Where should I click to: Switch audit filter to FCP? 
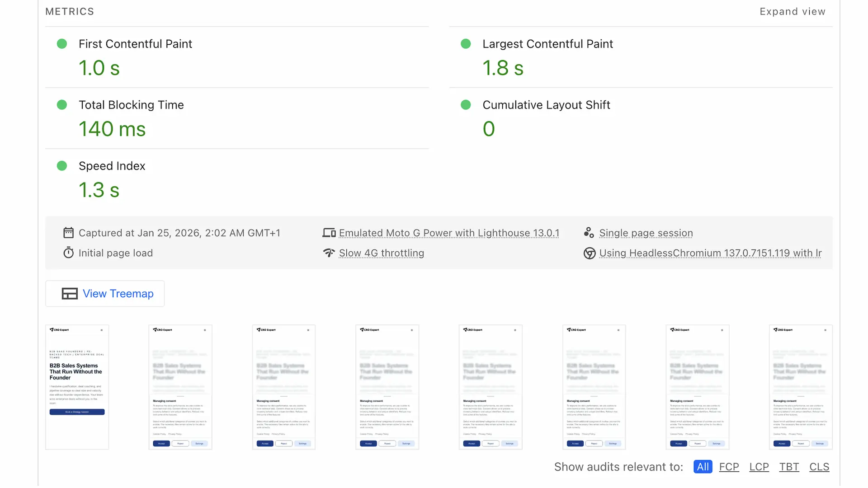[729, 467]
